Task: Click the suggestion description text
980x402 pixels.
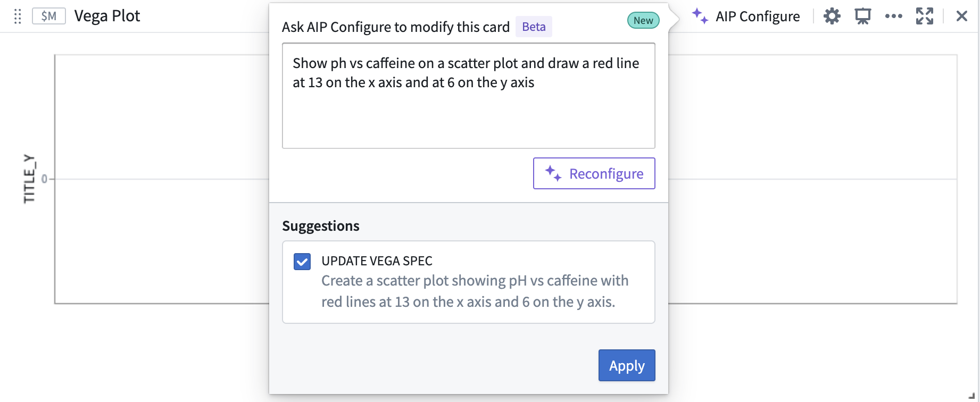Action: 475,291
